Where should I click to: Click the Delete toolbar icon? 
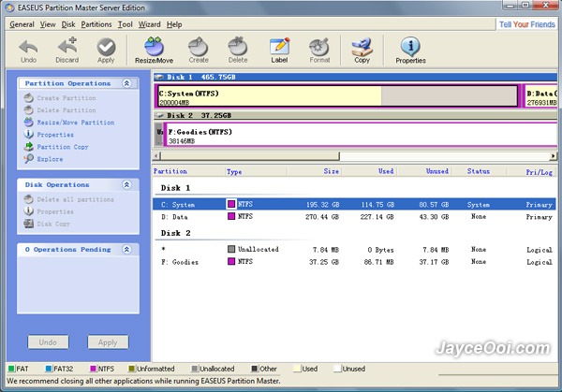[x=238, y=51]
